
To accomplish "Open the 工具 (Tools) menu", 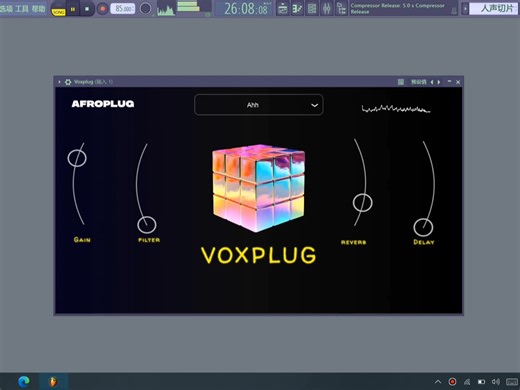I will point(22,8).
